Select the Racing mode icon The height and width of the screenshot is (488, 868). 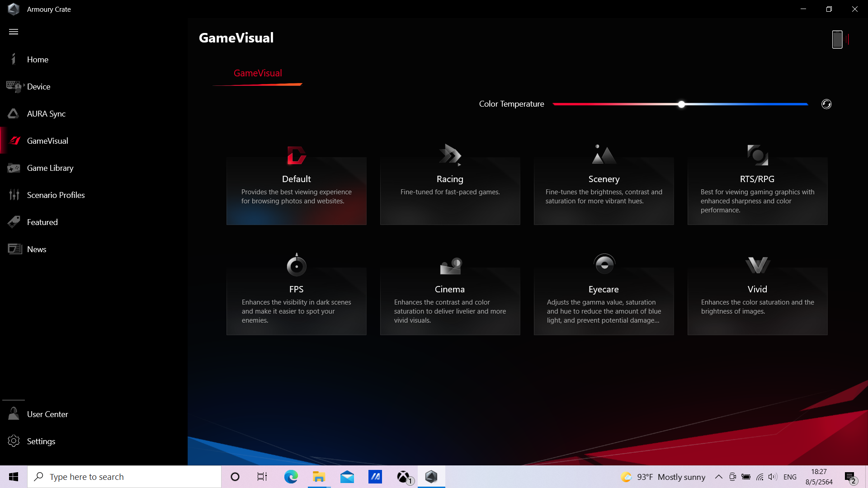pyautogui.click(x=450, y=155)
